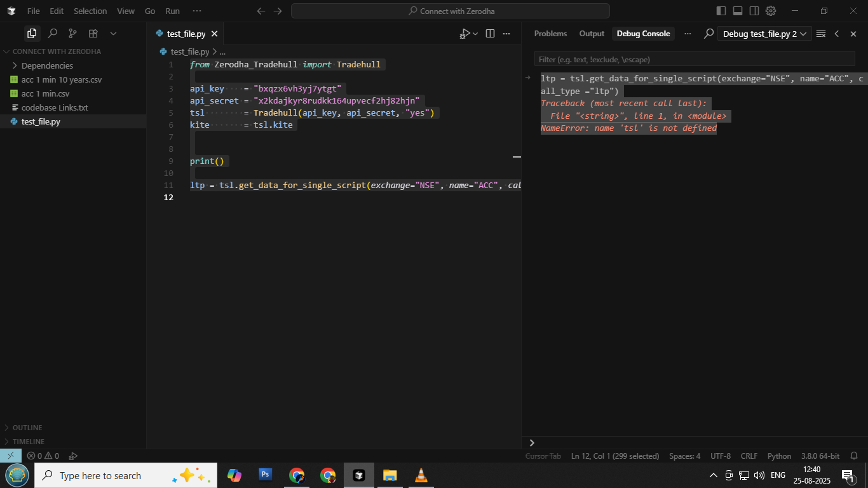868x488 pixels.
Task: Open the Search view in the sidebar
Action: pyautogui.click(x=53, y=34)
